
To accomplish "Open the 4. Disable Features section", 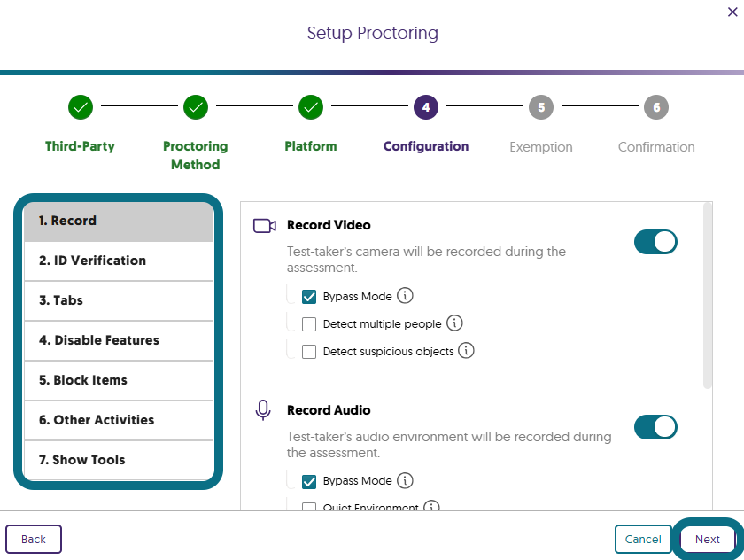I will (119, 340).
